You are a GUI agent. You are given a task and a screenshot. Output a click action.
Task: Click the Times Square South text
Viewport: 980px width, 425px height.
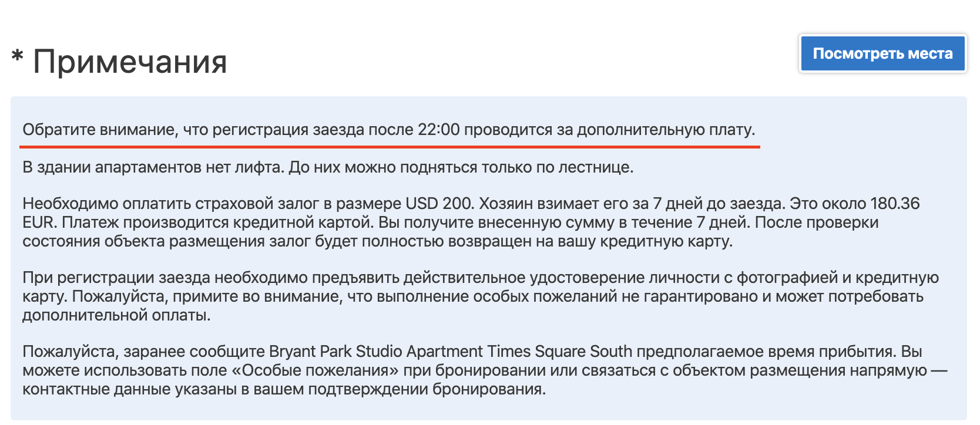(583, 352)
